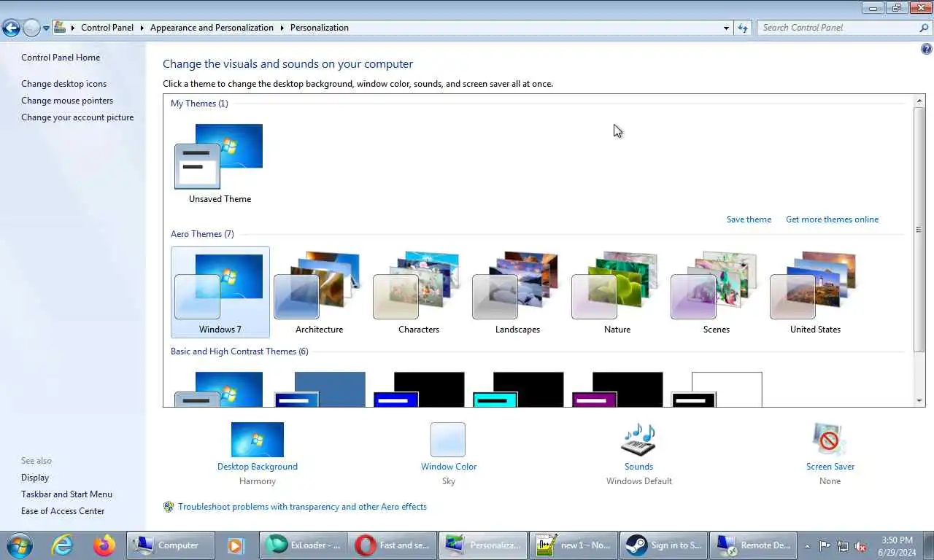Apply the Architecture theme
This screenshot has width=934, height=560.
pyautogui.click(x=319, y=292)
